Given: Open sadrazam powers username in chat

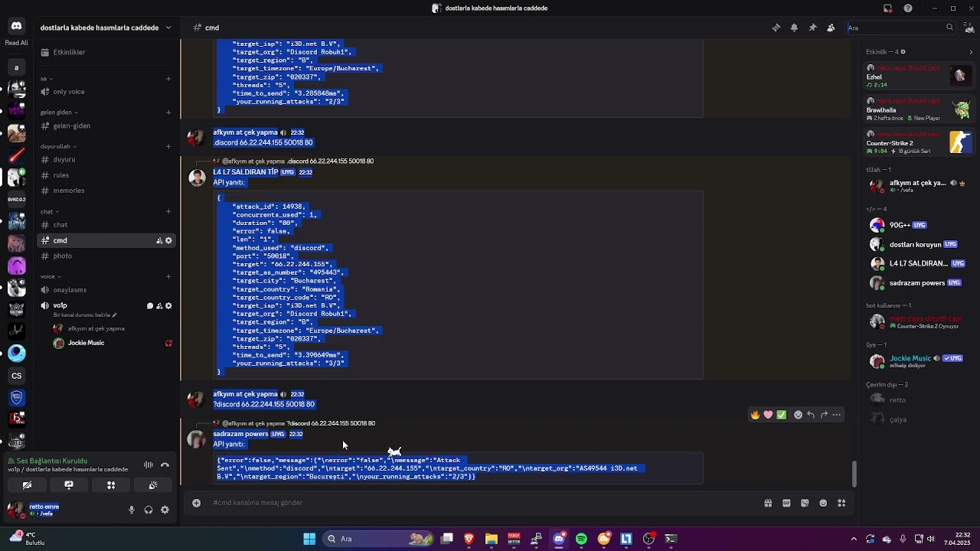Looking at the screenshot, I should (x=240, y=434).
